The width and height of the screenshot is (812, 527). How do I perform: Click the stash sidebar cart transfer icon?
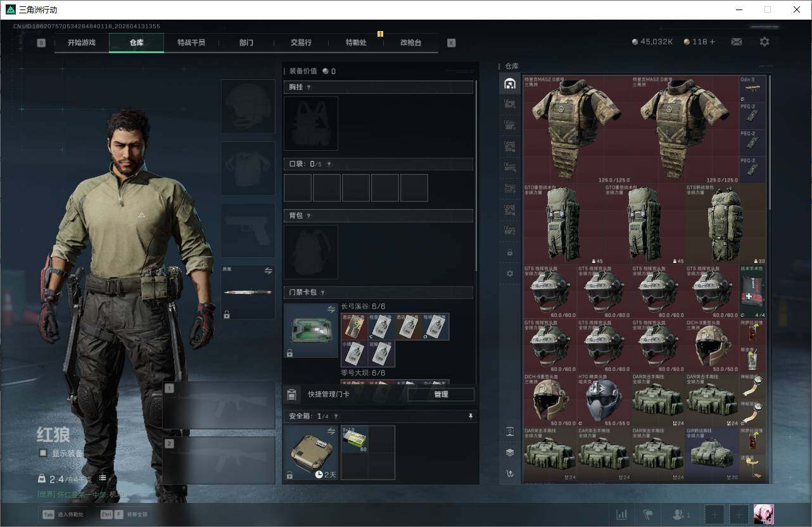tap(510, 473)
